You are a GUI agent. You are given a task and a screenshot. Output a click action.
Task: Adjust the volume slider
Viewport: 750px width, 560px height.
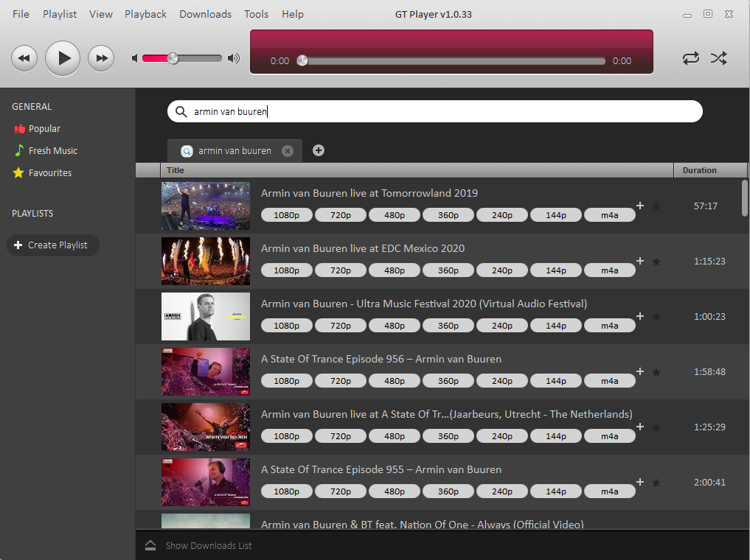coord(173,58)
